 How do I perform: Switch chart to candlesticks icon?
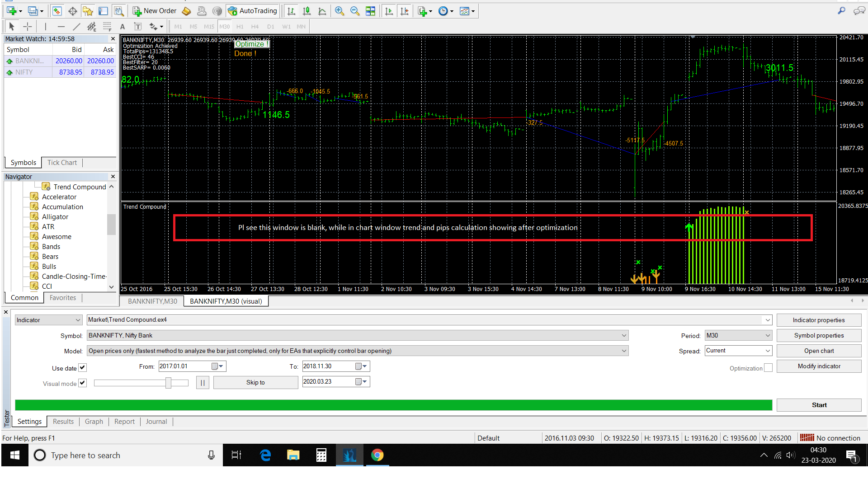click(x=307, y=11)
